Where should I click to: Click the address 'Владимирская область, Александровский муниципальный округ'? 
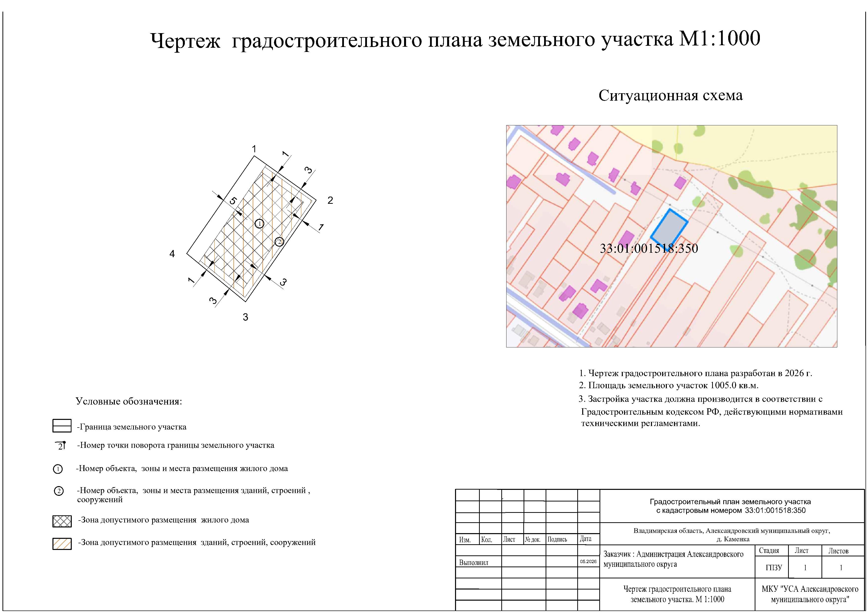coord(731,531)
